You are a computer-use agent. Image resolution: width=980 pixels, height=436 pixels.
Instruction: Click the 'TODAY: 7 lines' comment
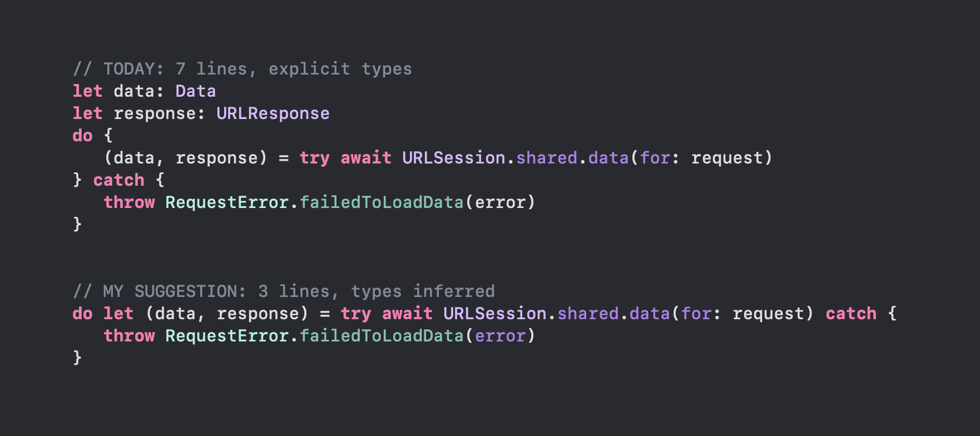242,69
